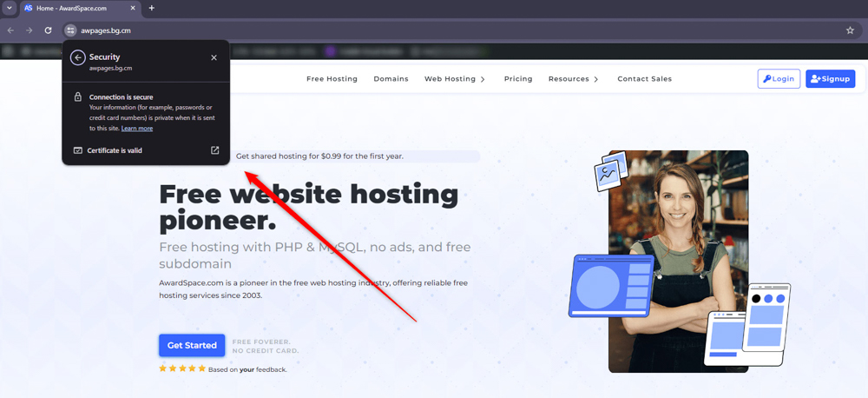This screenshot has width=868, height=398.
Task: Click the certificate icon in popup
Action: click(x=78, y=150)
